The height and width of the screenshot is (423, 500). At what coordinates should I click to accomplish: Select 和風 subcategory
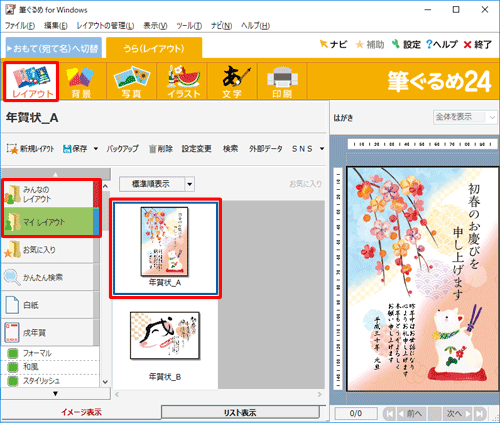[x=50, y=367]
